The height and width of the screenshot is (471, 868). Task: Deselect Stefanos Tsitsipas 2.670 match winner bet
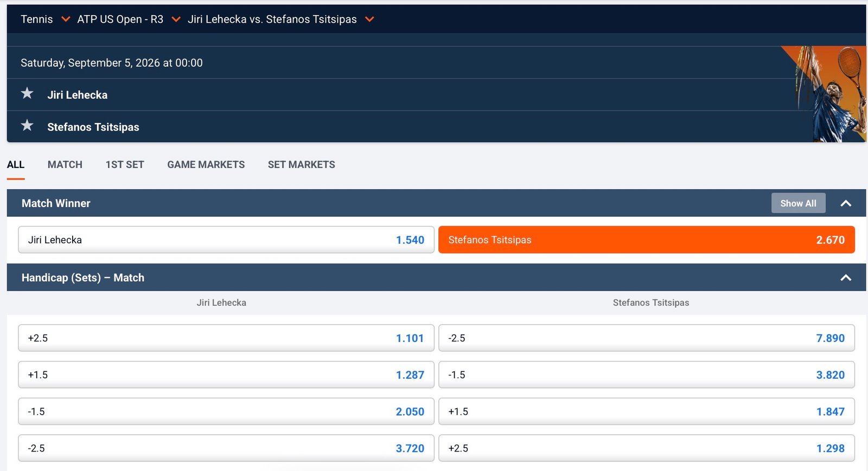[x=646, y=240]
